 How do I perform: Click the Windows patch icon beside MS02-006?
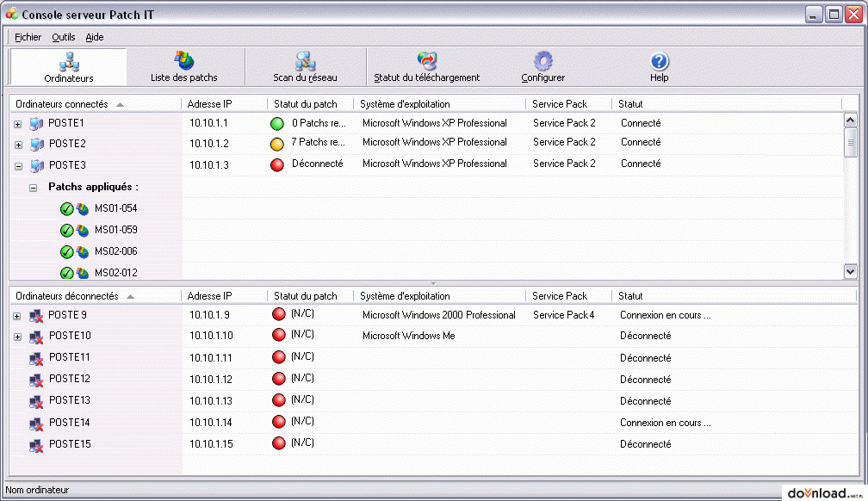tap(83, 252)
